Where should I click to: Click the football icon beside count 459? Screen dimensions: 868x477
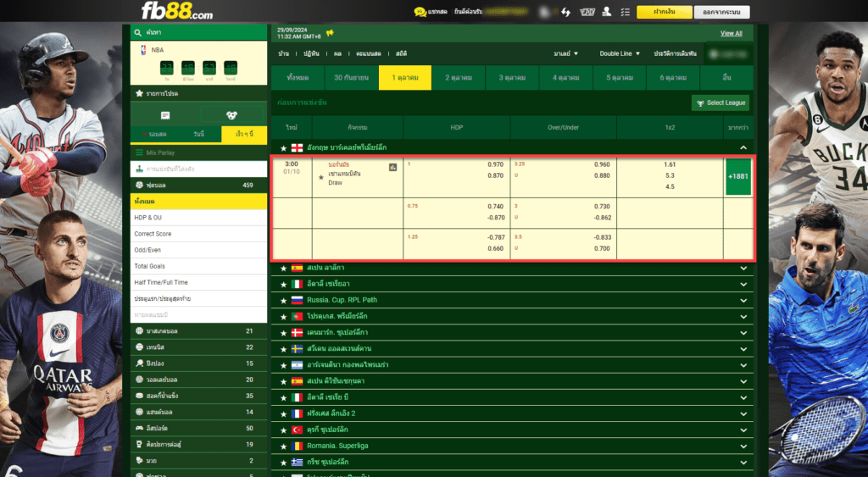click(140, 185)
